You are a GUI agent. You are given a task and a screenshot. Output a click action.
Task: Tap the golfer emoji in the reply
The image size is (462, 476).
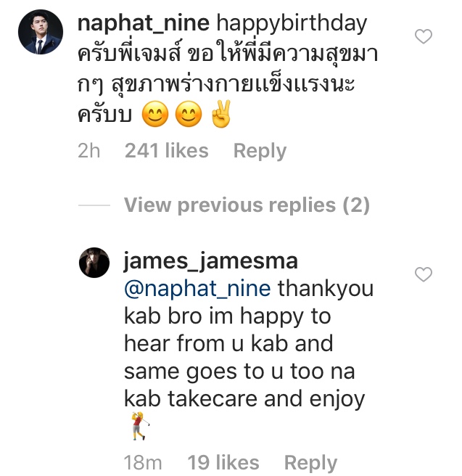(139, 428)
